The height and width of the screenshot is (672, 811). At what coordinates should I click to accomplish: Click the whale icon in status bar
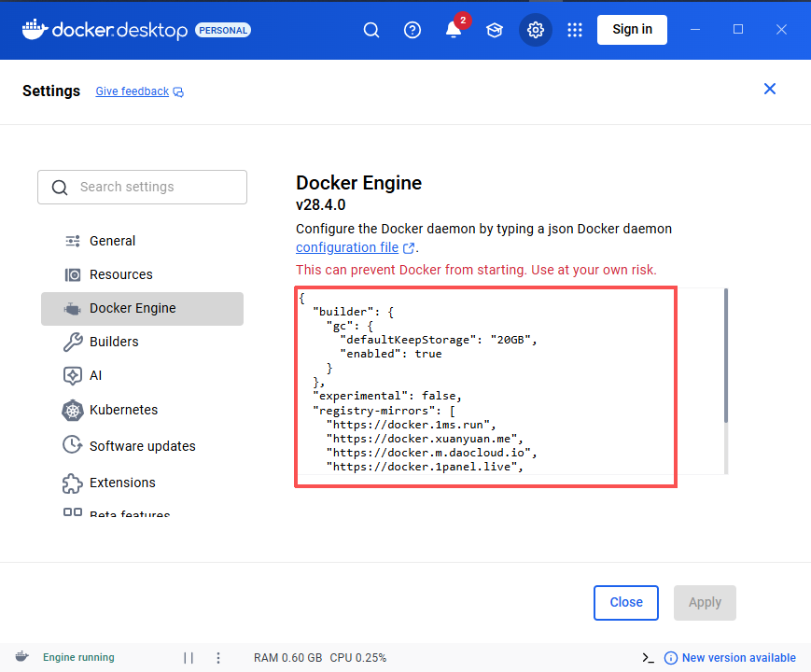coord(21,656)
